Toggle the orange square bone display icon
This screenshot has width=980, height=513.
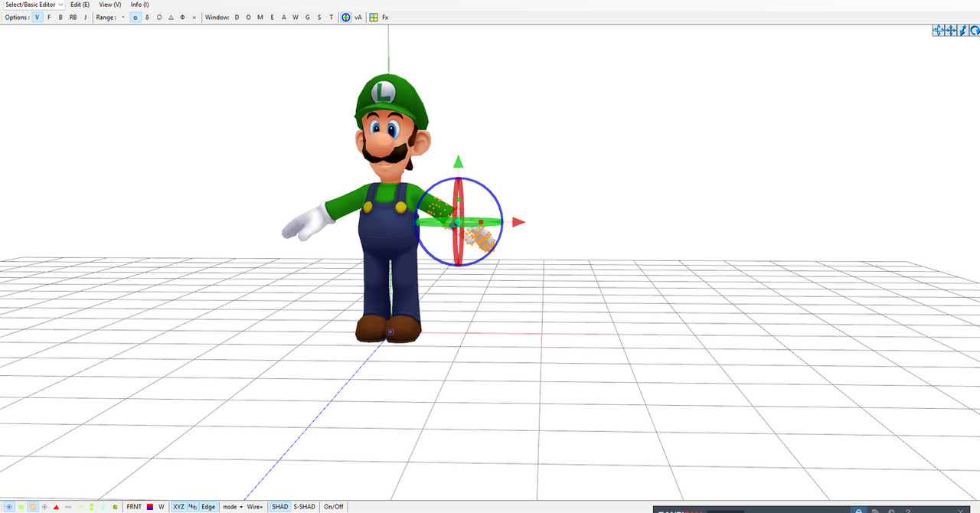pyautogui.click(x=33, y=507)
